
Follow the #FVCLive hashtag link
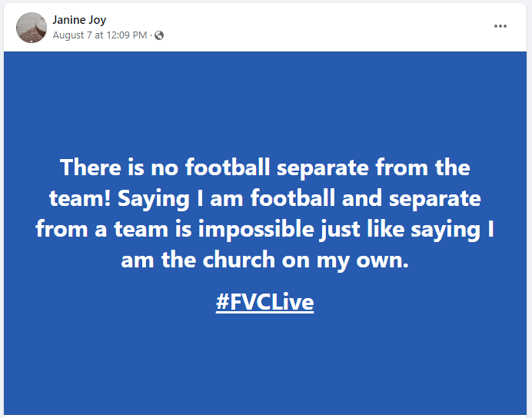click(x=264, y=302)
